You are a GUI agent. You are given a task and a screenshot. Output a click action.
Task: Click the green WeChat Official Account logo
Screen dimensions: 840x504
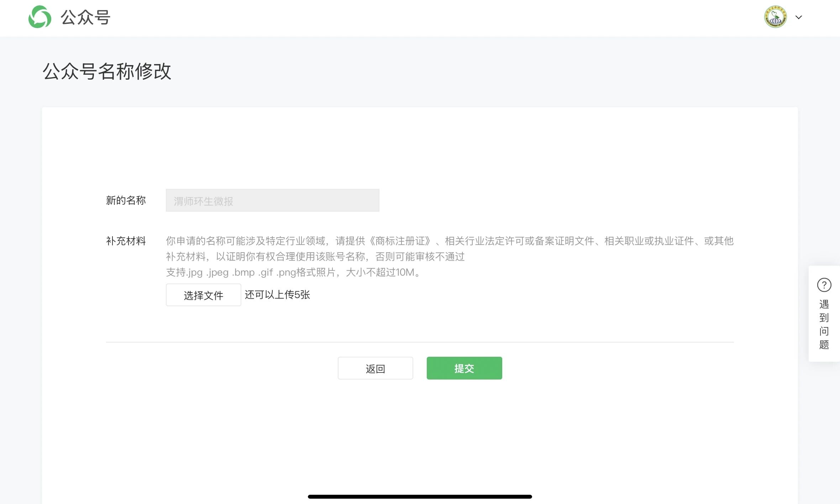[x=40, y=17]
